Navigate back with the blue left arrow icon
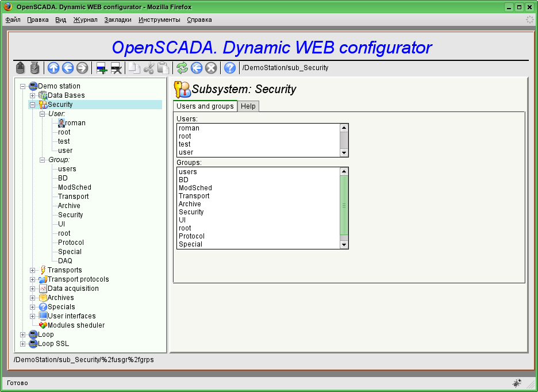The height and width of the screenshot is (392, 538). point(68,68)
